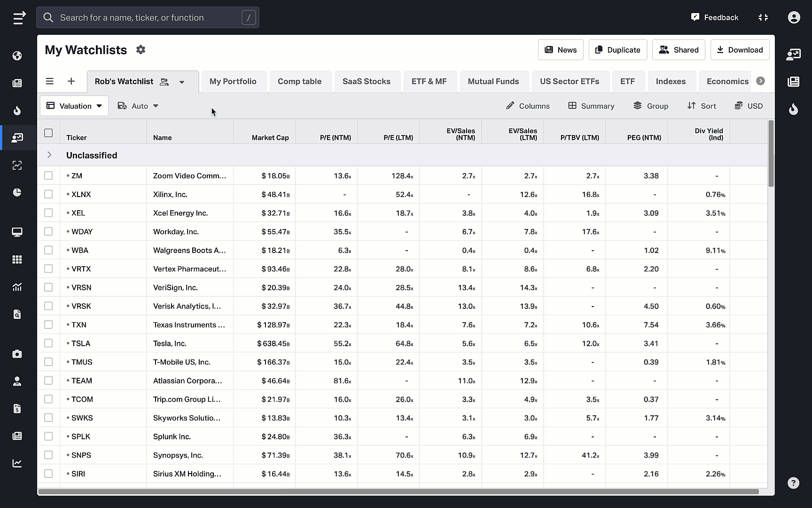Switch to ETF & MF tab
Viewport: 812px width, 508px height.
(429, 81)
